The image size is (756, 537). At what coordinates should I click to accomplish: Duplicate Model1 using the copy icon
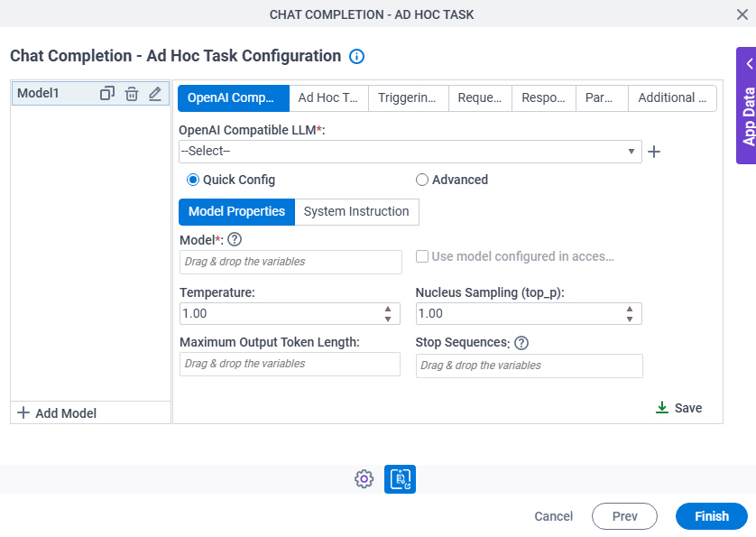click(x=107, y=93)
